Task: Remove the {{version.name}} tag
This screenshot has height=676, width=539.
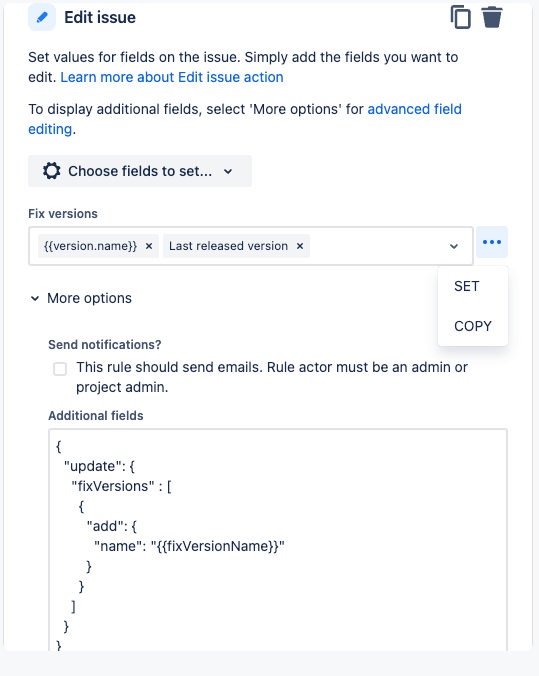Action: [149, 246]
